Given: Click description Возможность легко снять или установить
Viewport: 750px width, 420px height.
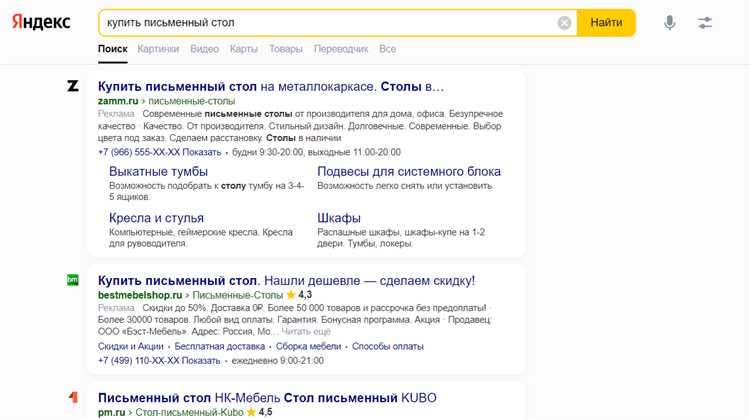Looking at the screenshot, I should 405,186.
